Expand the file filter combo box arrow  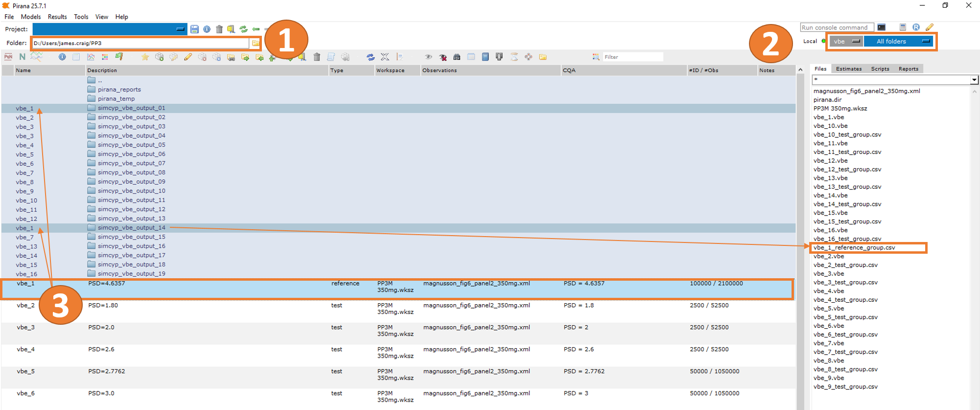pos(974,80)
